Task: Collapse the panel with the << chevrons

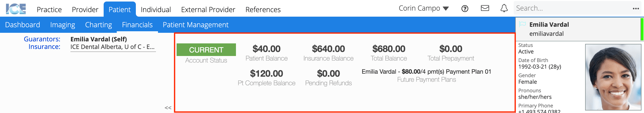Action: 168,108
